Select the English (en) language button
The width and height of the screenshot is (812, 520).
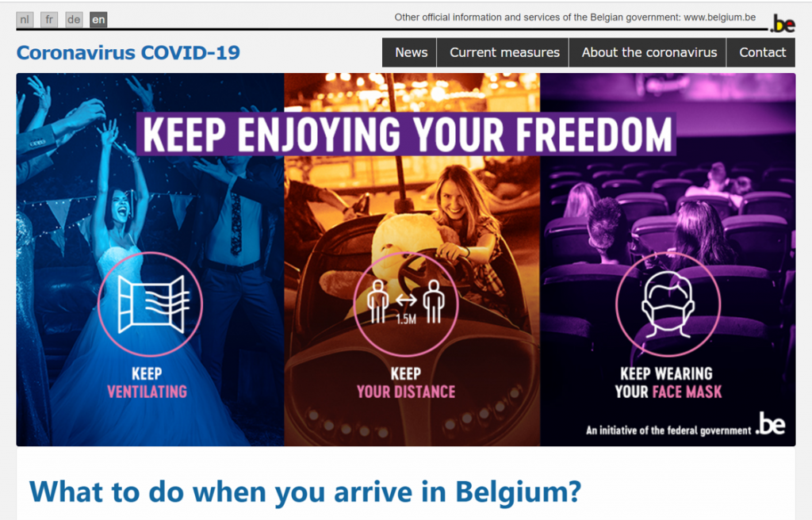point(98,20)
